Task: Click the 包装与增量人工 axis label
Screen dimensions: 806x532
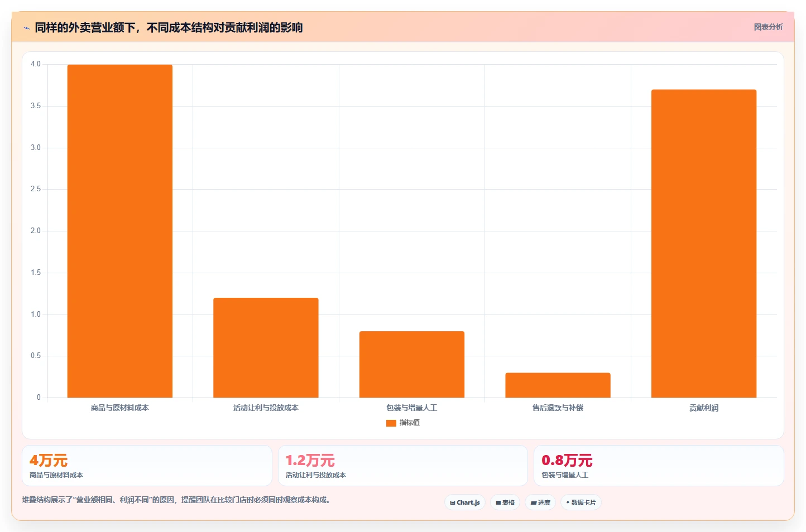Action: 412,408
